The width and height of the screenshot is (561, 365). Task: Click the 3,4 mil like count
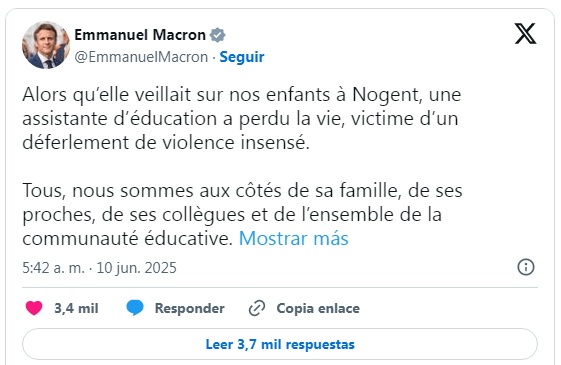[x=76, y=308]
